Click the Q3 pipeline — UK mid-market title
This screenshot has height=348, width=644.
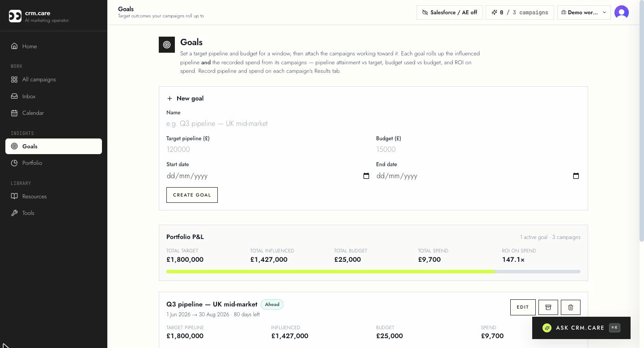pyautogui.click(x=212, y=304)
